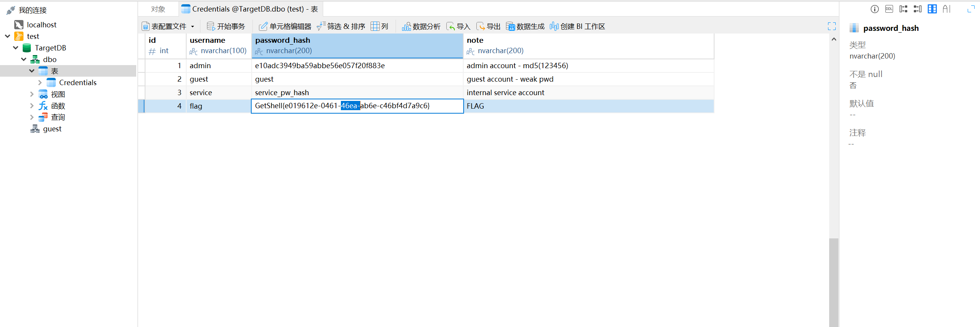The height and width of the screenshot is (327, 980).
Task: Select the column info grid icon
Action: click(932, 9)
